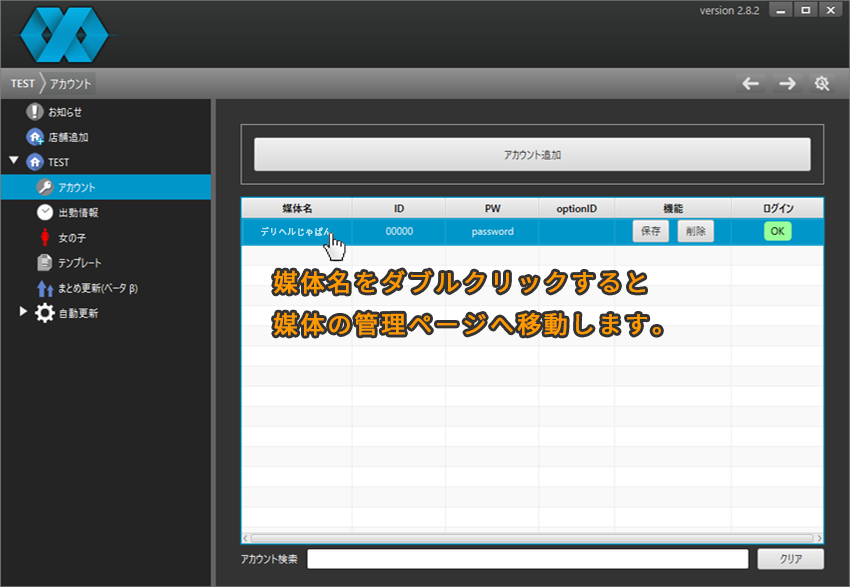Click the まとめ更新 blue arrows icon
Screen dimensions: 850x587
(45, 288)
